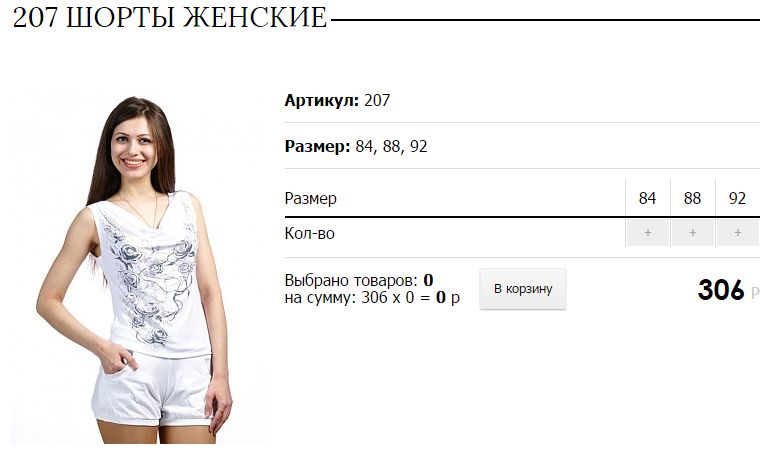770x453 pixels.
Task: Click the article number value 207
Action: pyautogui.click(x=377, y=100)
